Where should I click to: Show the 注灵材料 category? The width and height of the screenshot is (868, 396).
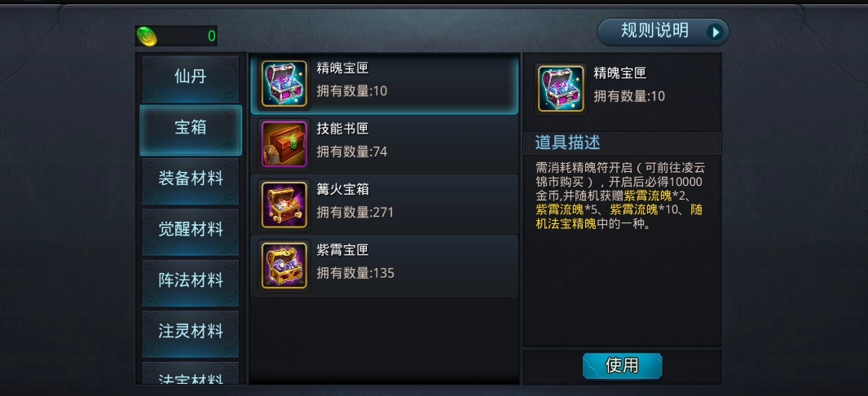(191, 332)
